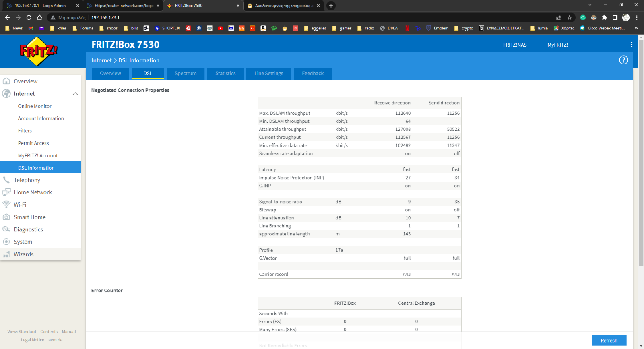Open the Manual footer link
This screenshot has height=349, width=644.
(69, 332)
